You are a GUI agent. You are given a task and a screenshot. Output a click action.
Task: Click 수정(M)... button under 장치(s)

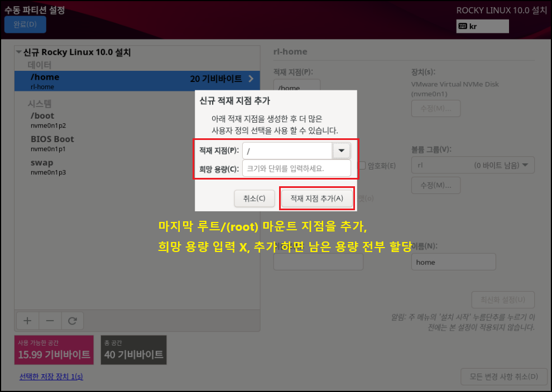436,108
